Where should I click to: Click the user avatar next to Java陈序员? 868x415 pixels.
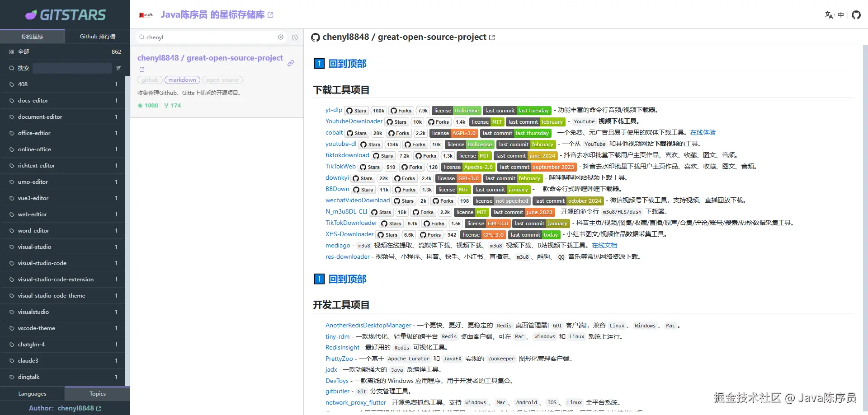146,15
